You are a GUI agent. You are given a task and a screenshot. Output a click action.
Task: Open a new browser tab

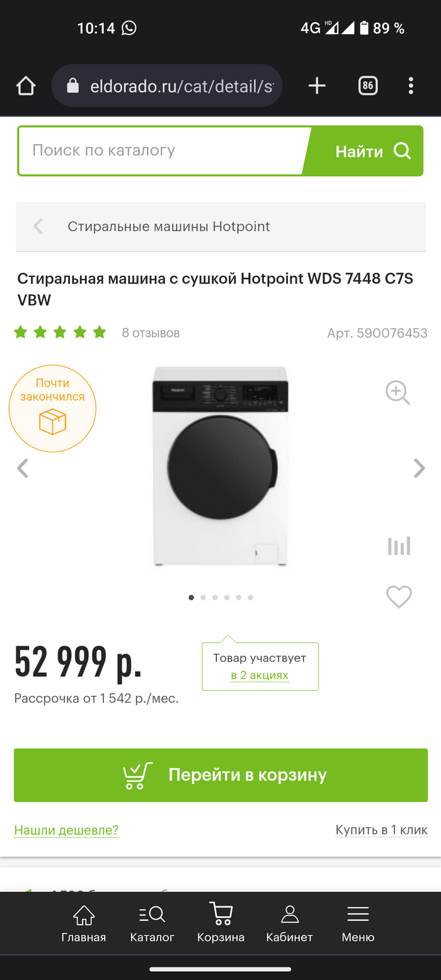[317, 86]
